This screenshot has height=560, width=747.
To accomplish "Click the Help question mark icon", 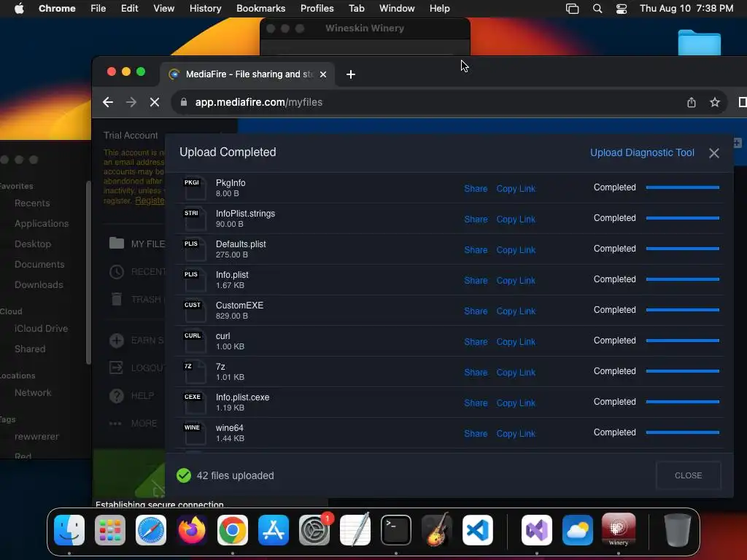I will click(x=116, y=395).
